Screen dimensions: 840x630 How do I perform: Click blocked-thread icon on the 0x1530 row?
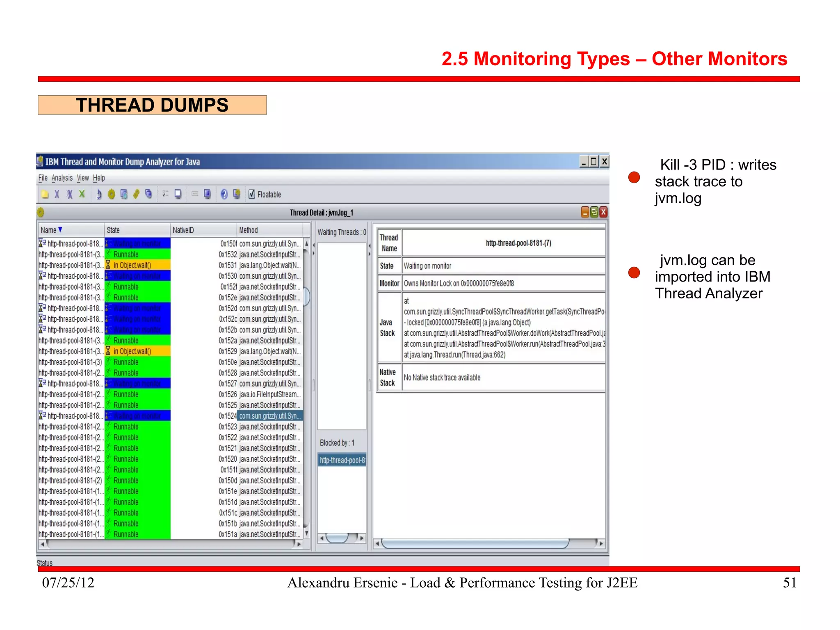(x=42, y=275)
